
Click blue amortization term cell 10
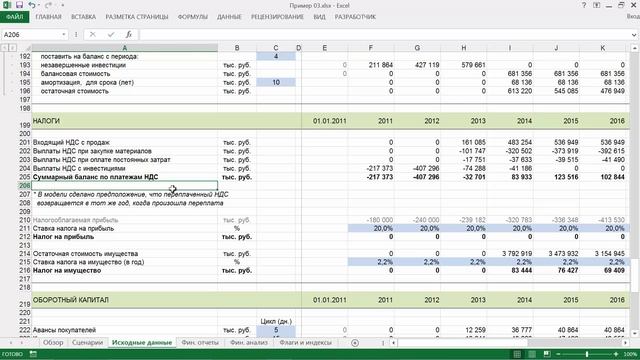point(276,82)
